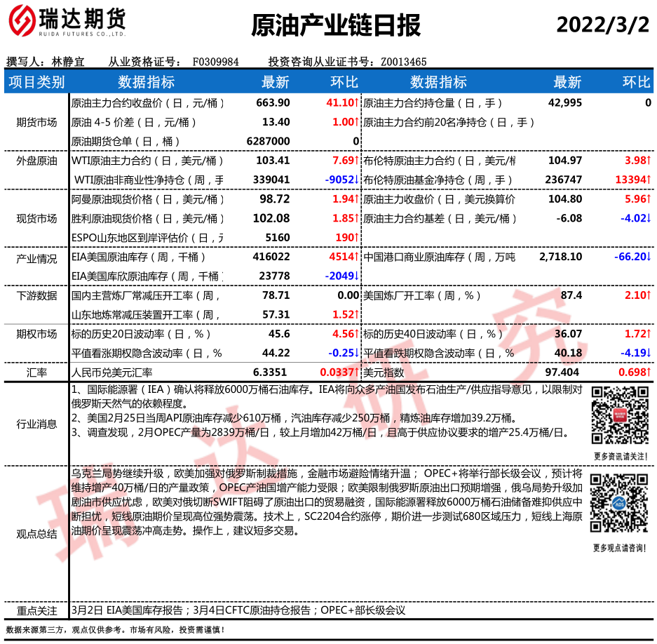Click the 重点关注 row label

click(36, 610)
